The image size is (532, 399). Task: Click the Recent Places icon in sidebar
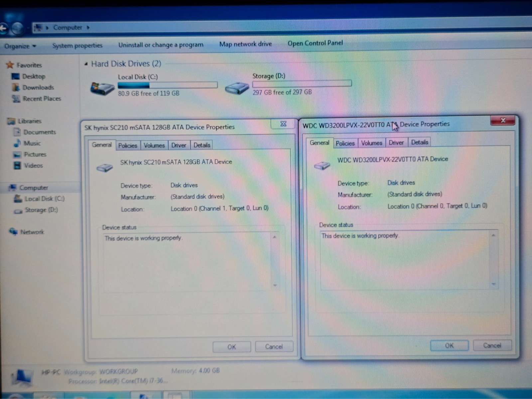[x=16, y=99]
